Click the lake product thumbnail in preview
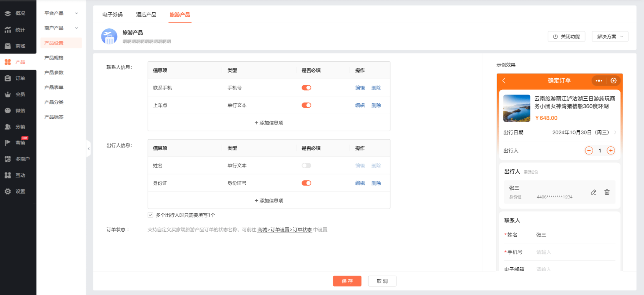This screenshot has height=295, width=644. 517,108
